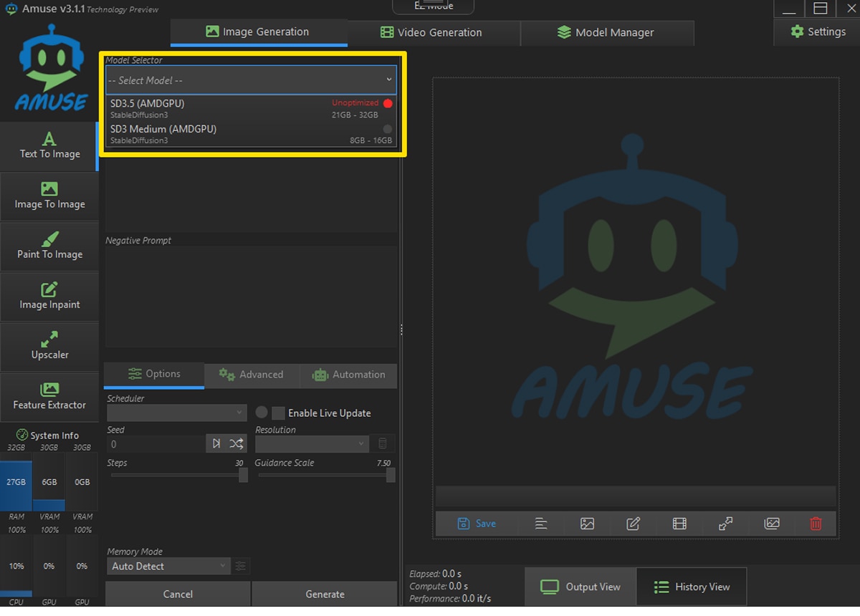Open the Text To Image mode
Viewport: 860px width, 616px height.
coord(49,146)
